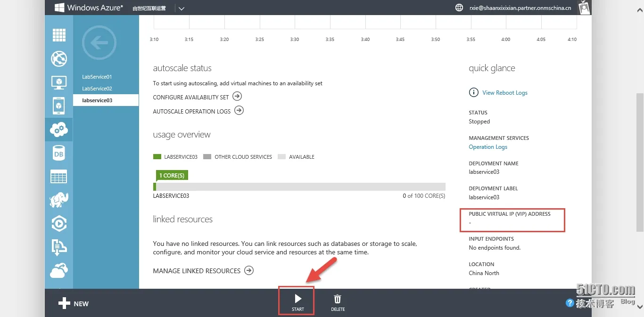Open the Storage table icon in sidebar
The image size is (644, 317).
click(59, 177)
